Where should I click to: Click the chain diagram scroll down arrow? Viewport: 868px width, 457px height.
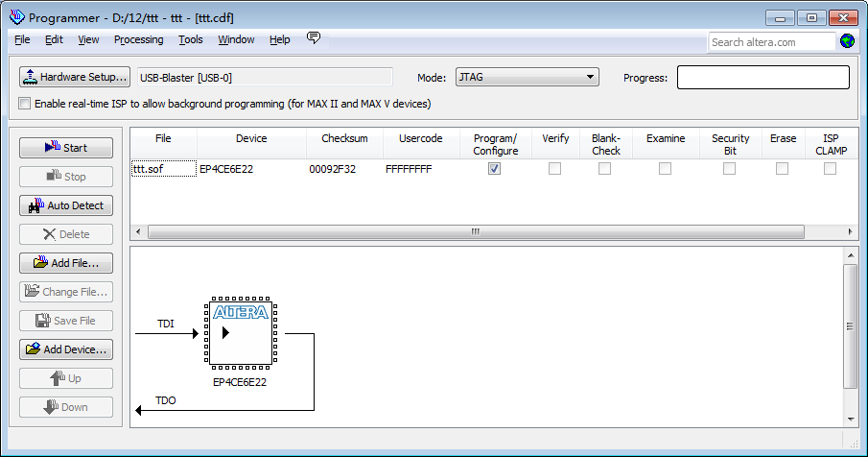pos(851,420)
